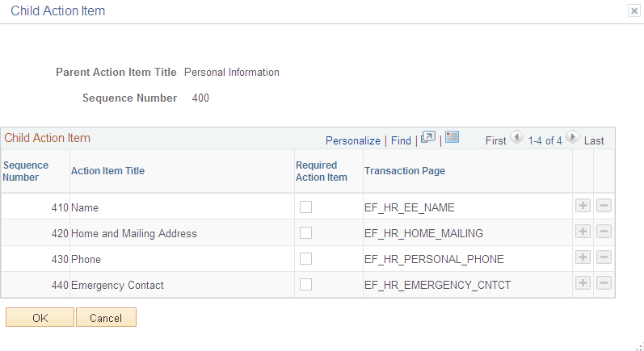Check Required Action Item for Phone
The width and height of the screenshot is (644, 351).
click(305, 259)
